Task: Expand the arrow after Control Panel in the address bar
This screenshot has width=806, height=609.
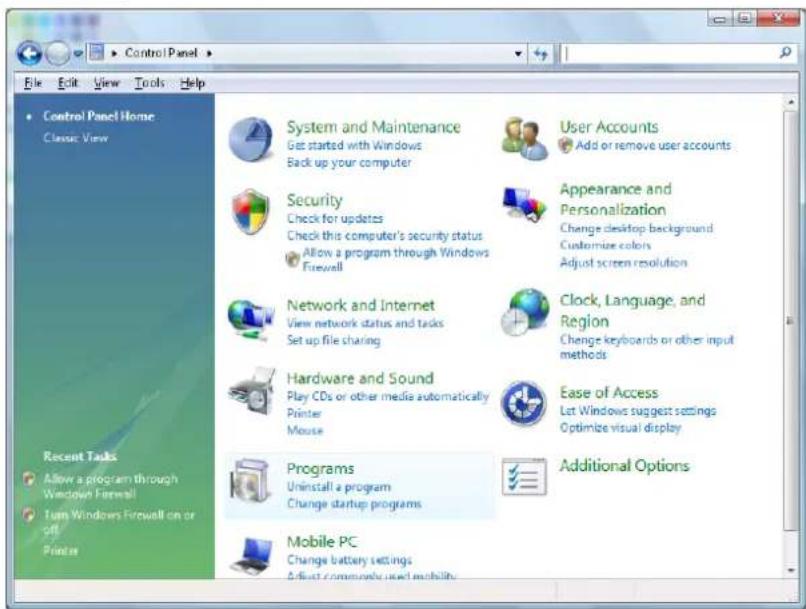Action: [x=209, y=53]
